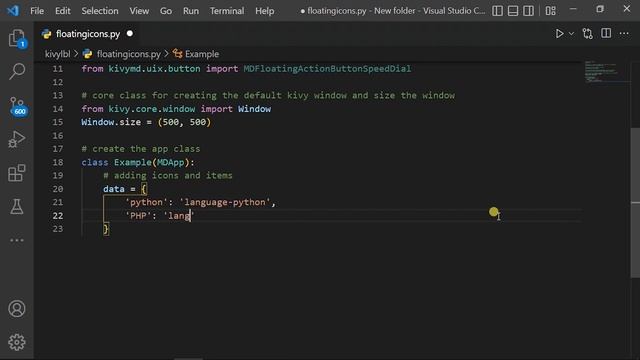Viewport: 640px width, 360px height.
Task: Open Source Control with 600 changes
Action: click(18, 107)
